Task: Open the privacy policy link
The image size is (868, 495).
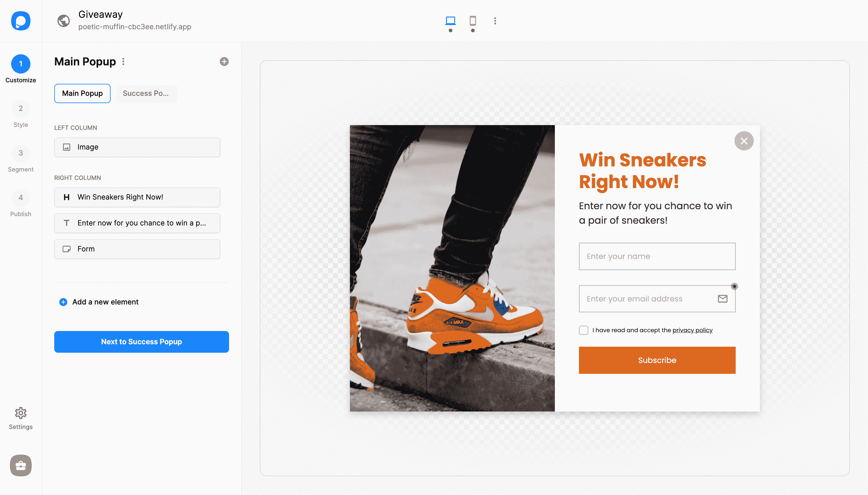Action: click(692, 330)
